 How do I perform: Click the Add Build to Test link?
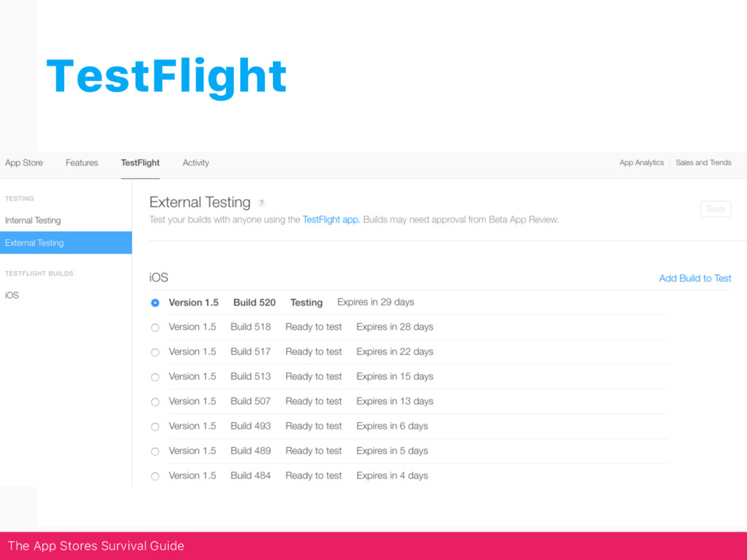[x=694, y=278]
